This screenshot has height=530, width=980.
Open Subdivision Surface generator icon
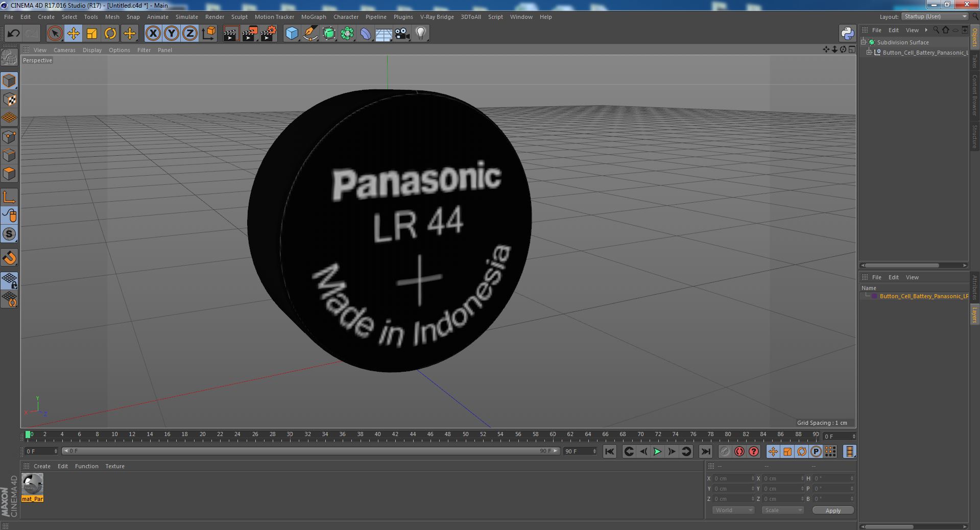pos(329,34)
